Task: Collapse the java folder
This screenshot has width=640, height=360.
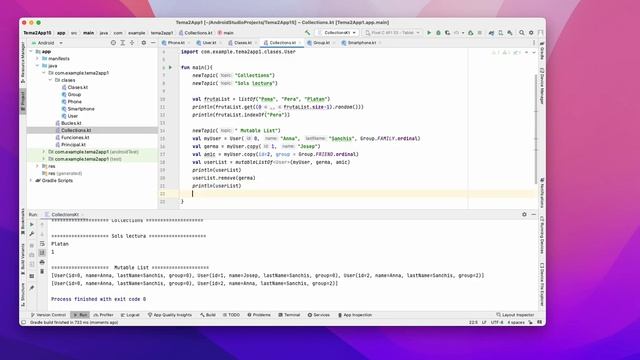Action: coord(38,66)
